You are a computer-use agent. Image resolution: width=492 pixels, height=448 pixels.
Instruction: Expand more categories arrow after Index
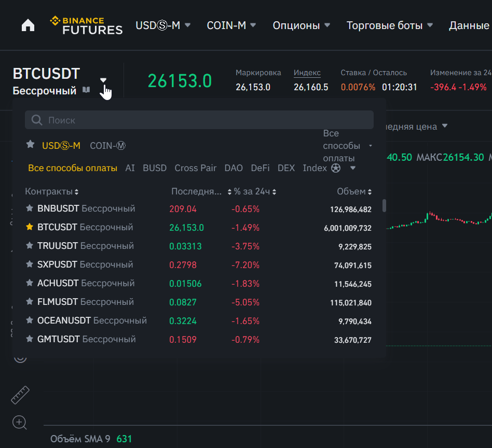(353, 168)
